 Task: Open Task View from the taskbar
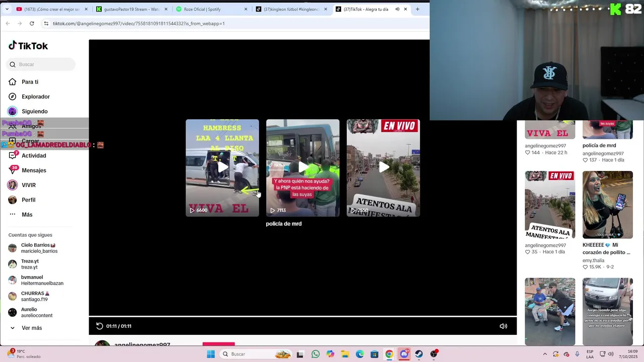pos(300,354)
